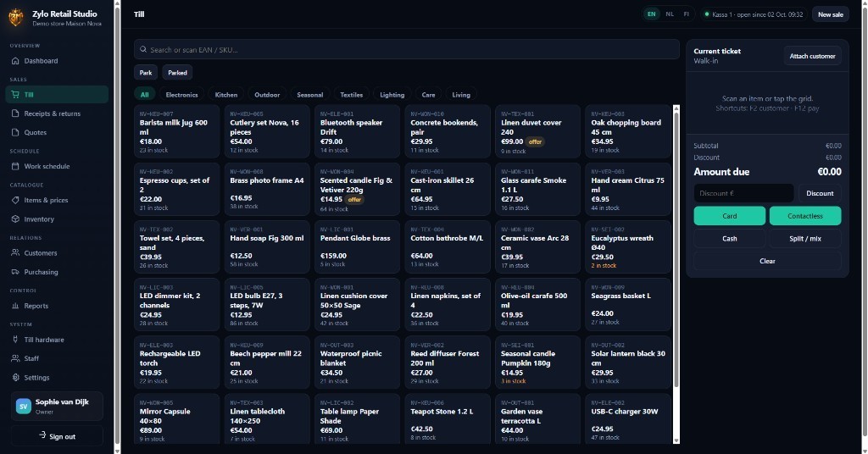Add Pendant Globe brass to ticket

(x=357, y=246)
